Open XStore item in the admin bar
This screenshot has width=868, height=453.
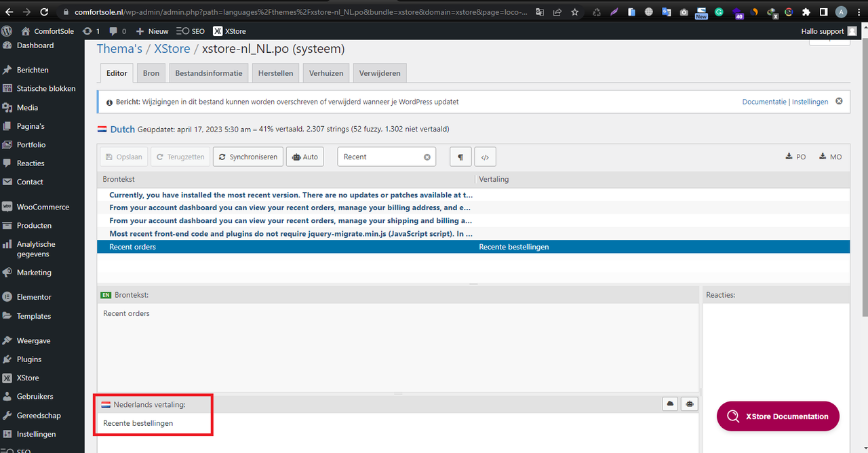pos(229,31)
